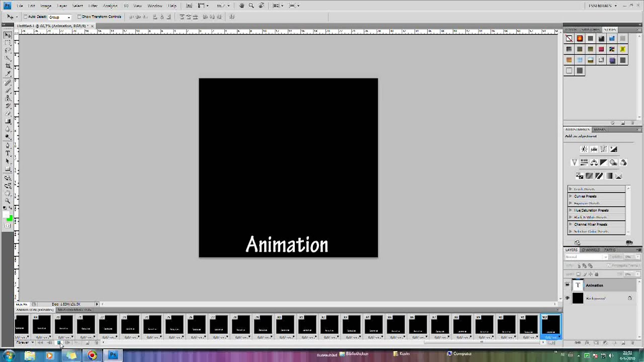Open the Auto-Select Group dropdown

(x=59, y=17)
